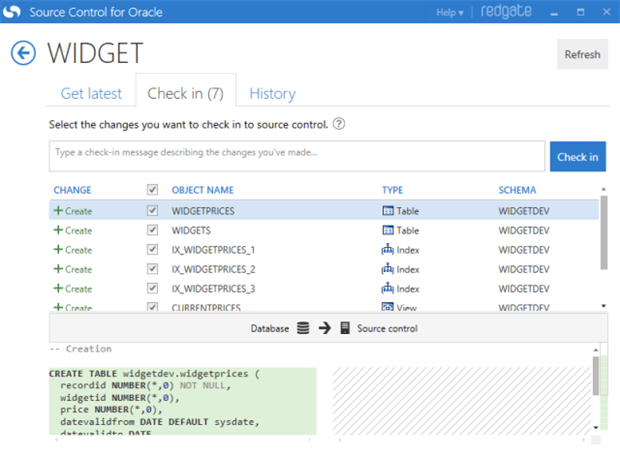The height and width of the screenshot is (456, 620).
Task: Click the Refresh button
Action: click(x=582, y=54)
